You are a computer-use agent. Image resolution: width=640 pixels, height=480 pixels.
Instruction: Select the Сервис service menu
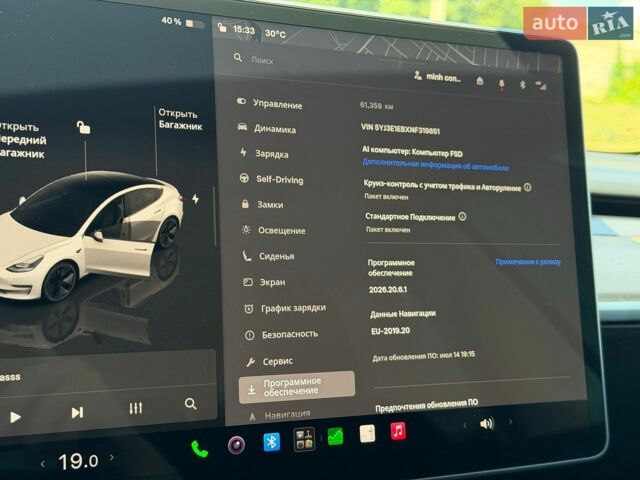point(270,361)
